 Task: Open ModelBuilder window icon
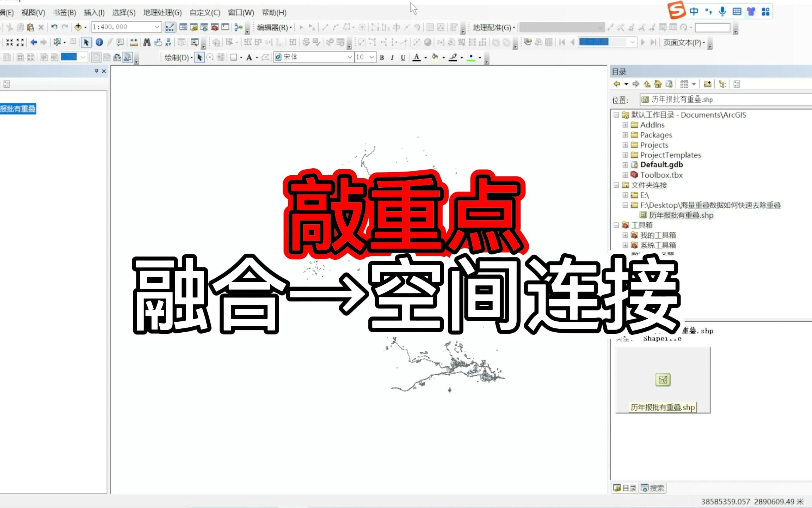click(239, 27)
